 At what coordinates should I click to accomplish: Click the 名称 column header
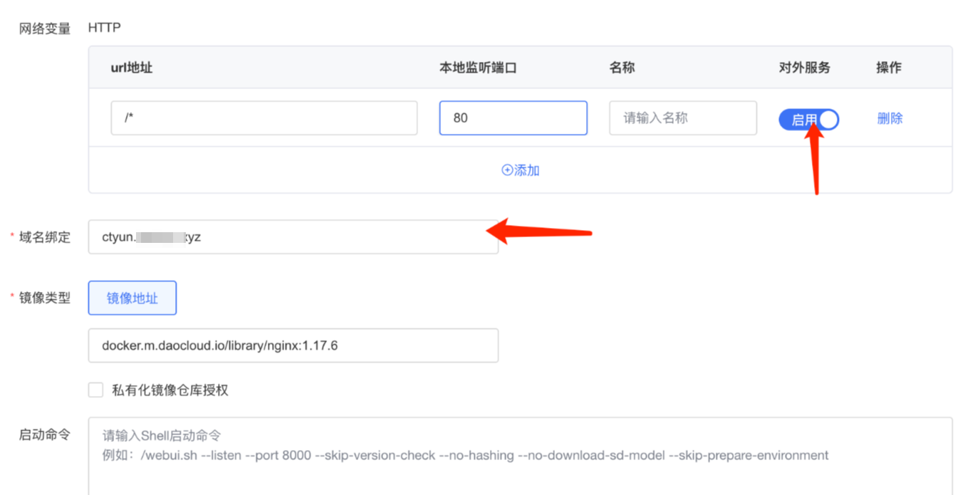[x=622, y=68]
